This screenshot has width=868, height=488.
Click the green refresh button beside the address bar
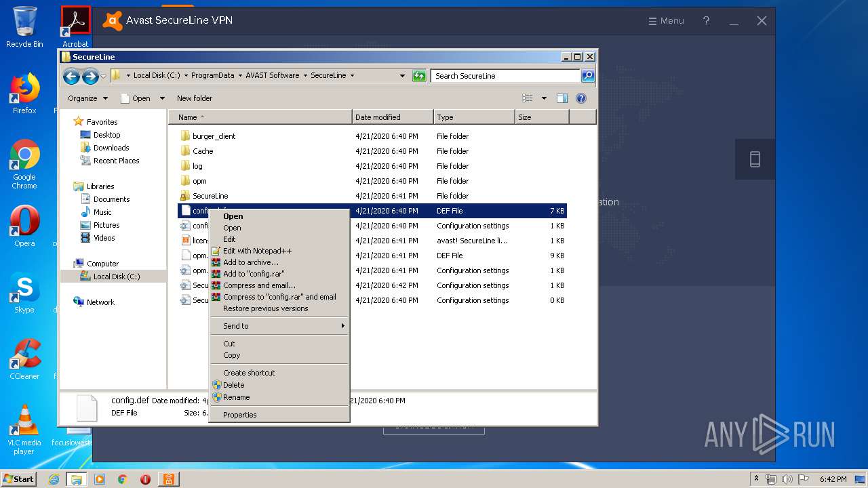tap(419, 76)
